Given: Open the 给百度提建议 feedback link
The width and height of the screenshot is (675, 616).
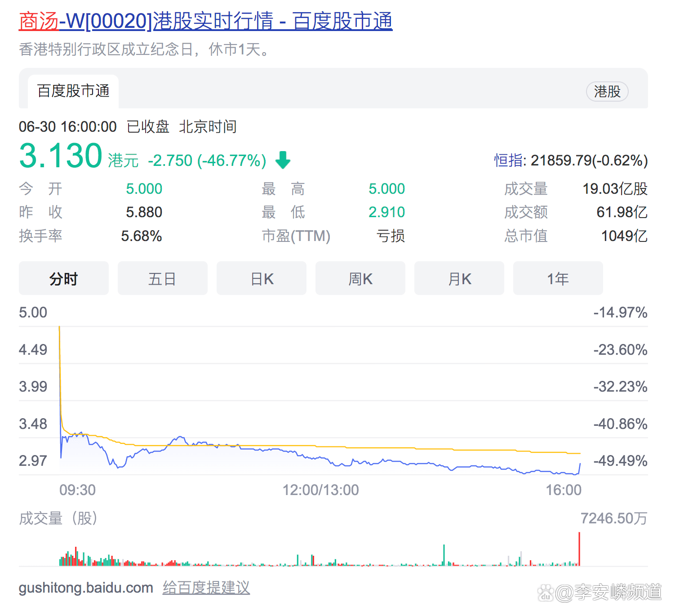Looking at the screenshot, I should [206, 587].
